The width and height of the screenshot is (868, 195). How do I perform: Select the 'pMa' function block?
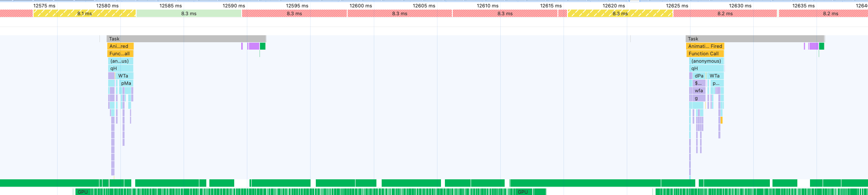click(x=126, y=83)
